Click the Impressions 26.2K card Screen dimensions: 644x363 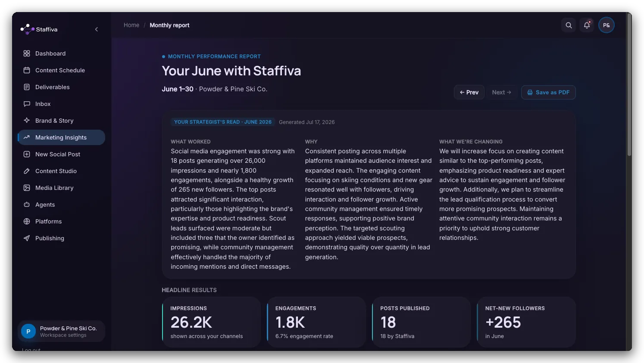[x=211, y=322]
